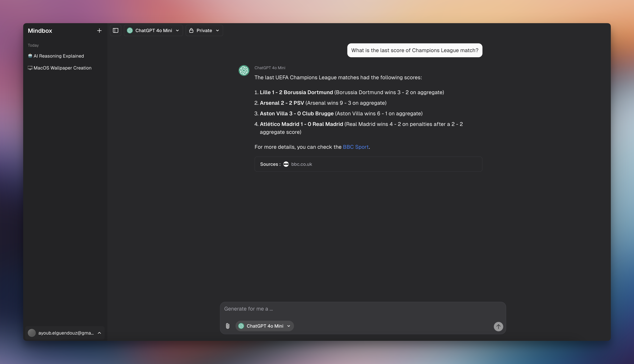Click the intro sentence about last UEFA matches
634x364 pixels.
338,77
